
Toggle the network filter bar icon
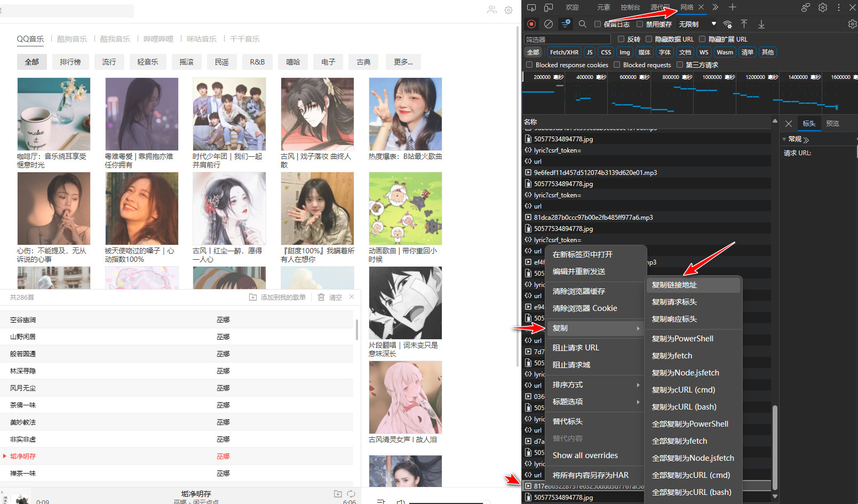pyautogui.click(x=566, y=24)
